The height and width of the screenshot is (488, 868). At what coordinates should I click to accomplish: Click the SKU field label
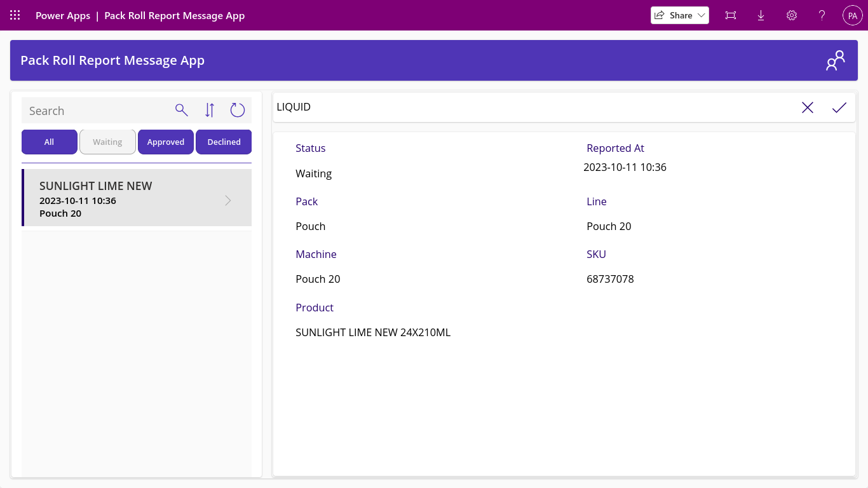coord(596,254)
